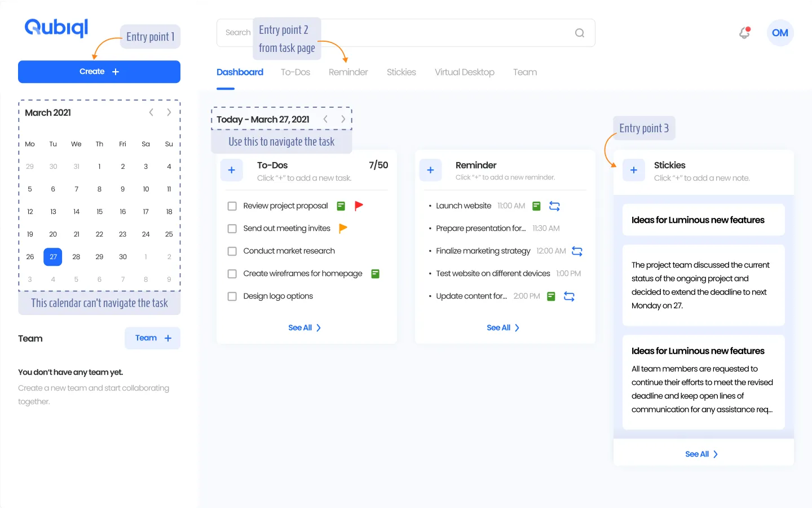Navigate to next day after March 27
This screenshot has height=508, width=812.
pos(343,119)
